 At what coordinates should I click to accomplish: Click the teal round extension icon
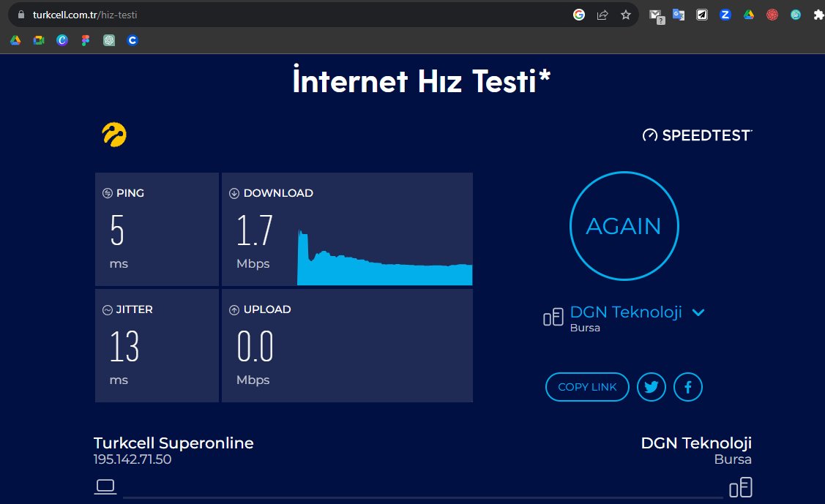pyautogui.click(x=796, y=15)
